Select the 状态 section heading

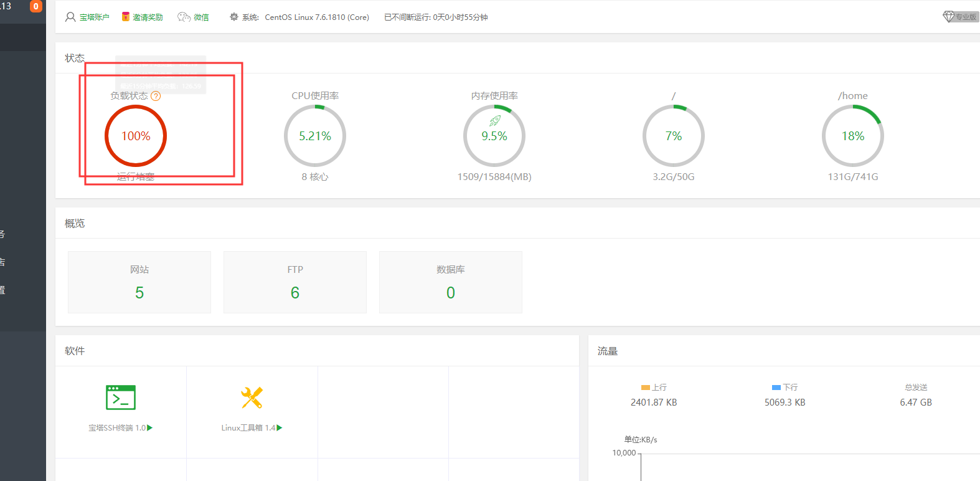coord(75,58)
